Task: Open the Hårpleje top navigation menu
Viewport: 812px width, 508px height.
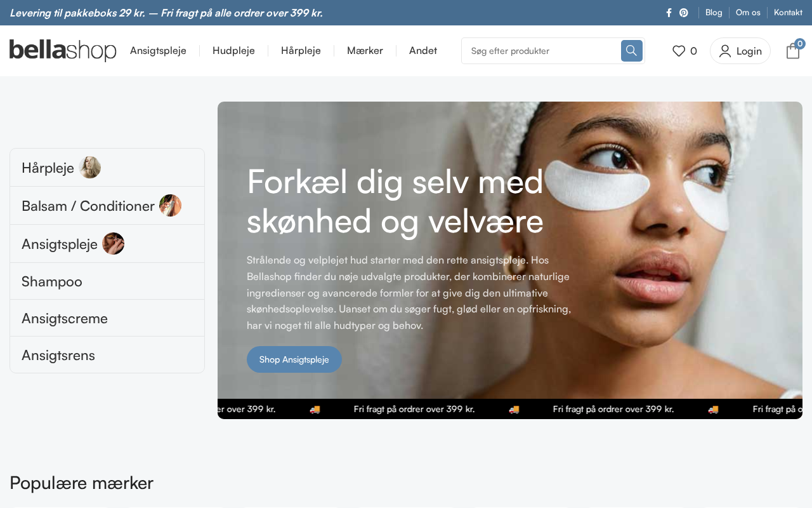Action: coord(301,51)
